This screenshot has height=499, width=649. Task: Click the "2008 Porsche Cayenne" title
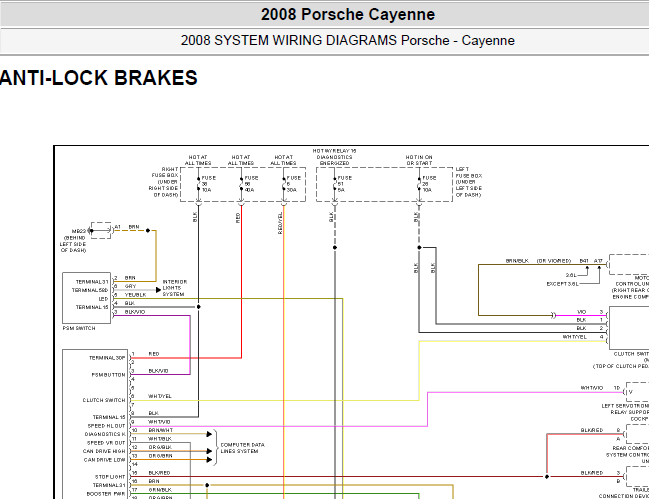click(x=348, y=14)
